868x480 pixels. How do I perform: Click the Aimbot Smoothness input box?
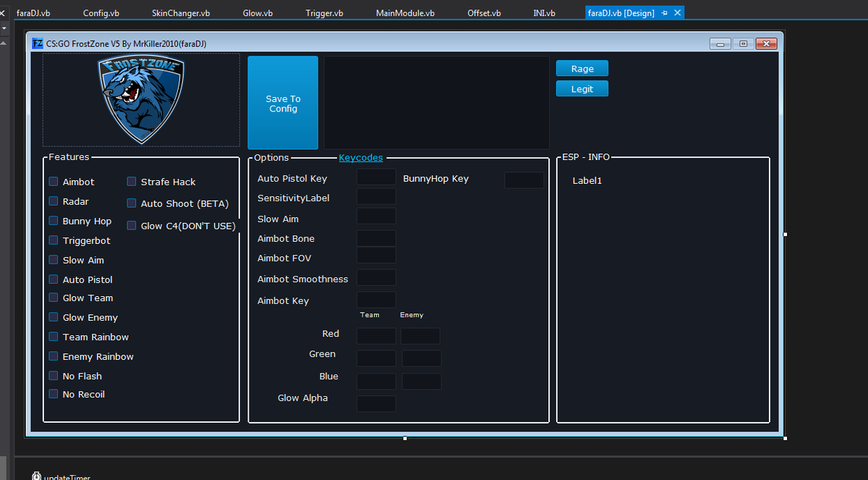point(376,277)
